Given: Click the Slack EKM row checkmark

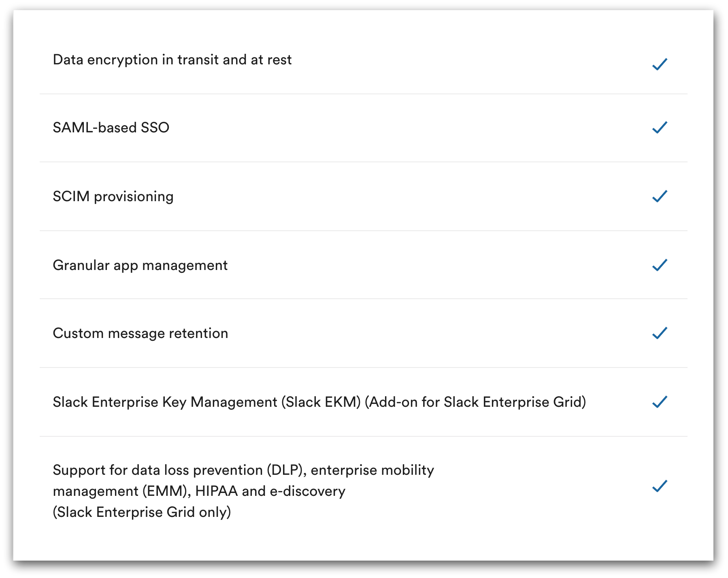Looking at the screenshot, I should 660,402.
